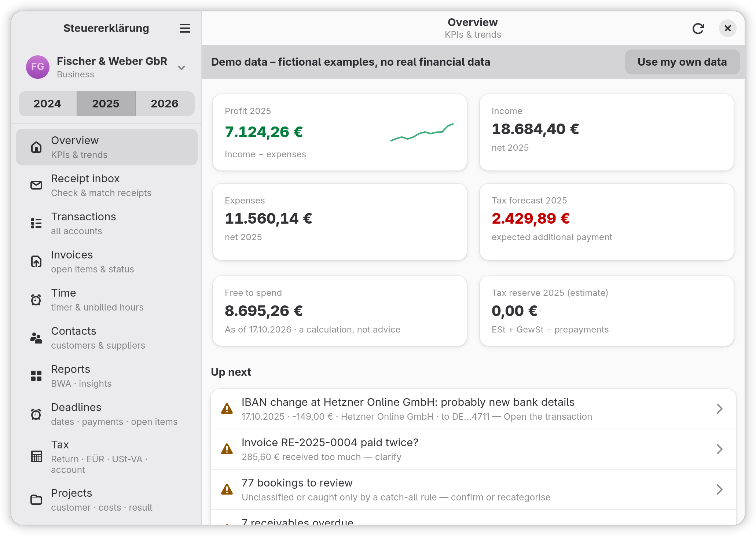Close the Overview window
756x536 pixels.
(x=727, y=28)
